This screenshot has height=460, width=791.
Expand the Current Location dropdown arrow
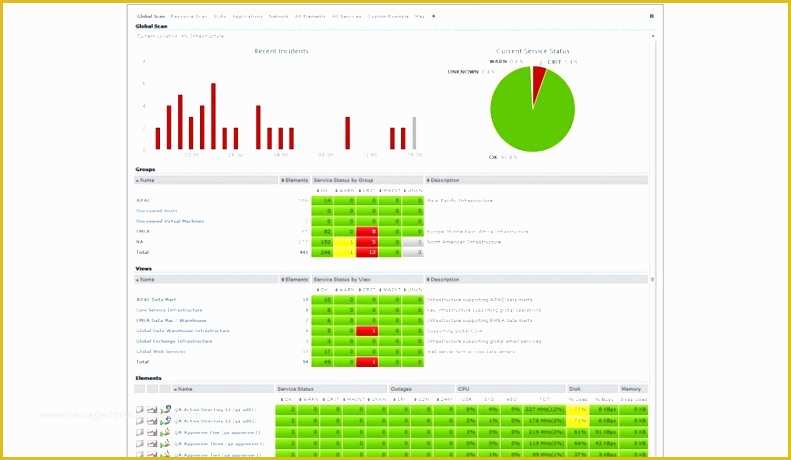653,36
